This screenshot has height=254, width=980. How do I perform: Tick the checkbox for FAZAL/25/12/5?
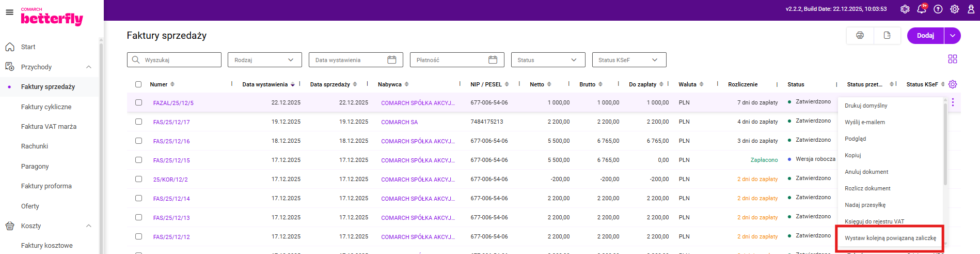pyautogui.click(x=138, y=102)
